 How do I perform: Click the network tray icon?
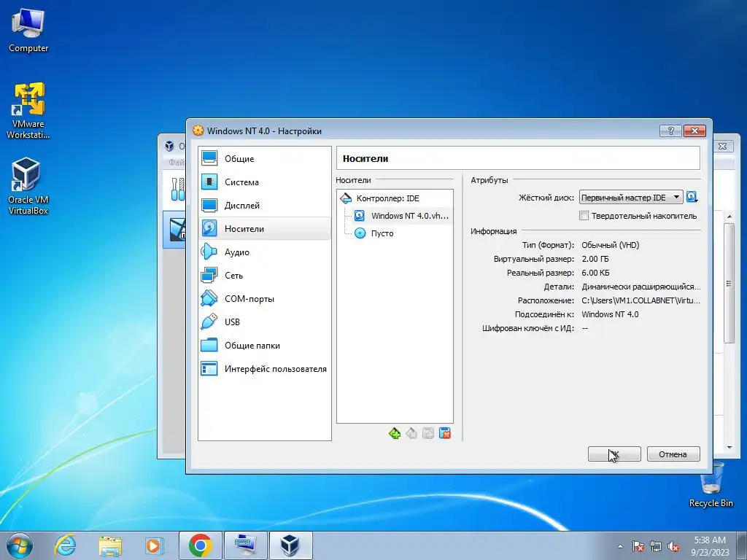(x=656, y=547)
